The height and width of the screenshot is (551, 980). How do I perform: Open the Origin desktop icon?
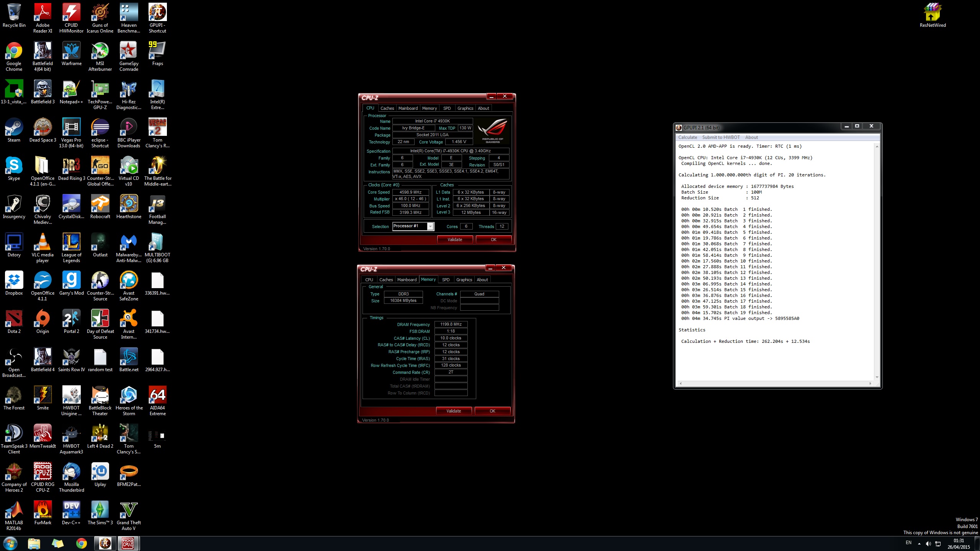tap(42, 321)
